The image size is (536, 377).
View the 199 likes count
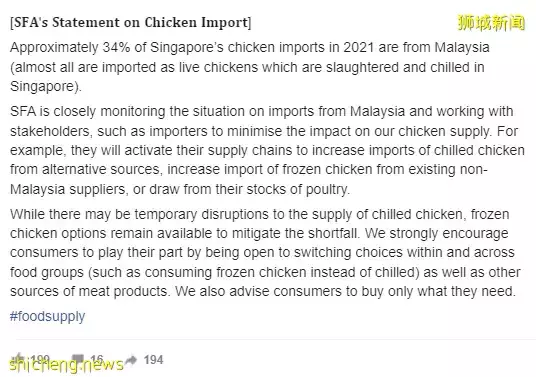[x=40, y=360]
